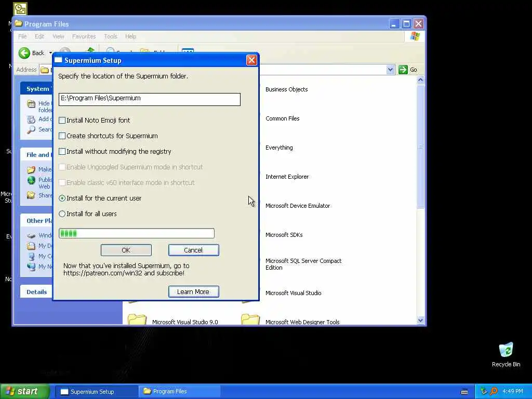Open the Tools menu
The width and height of the screenshot is (532, 399).
[x=110, y=36]
